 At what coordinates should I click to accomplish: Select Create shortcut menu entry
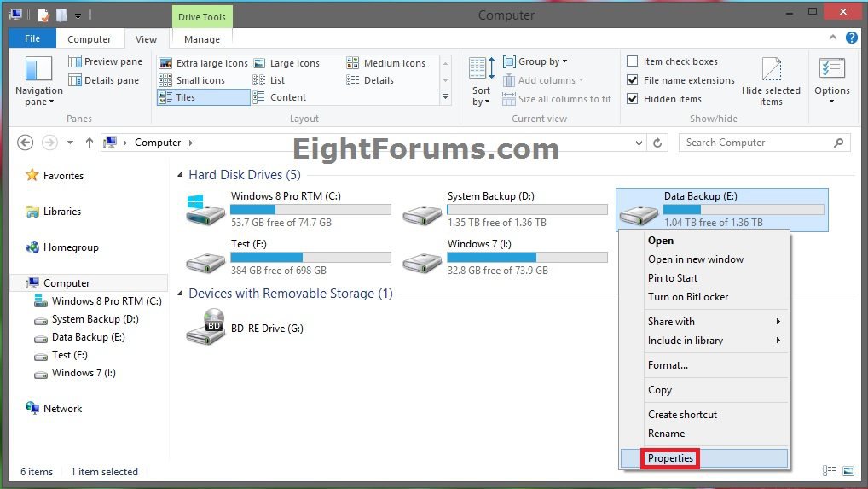(704, 415)
